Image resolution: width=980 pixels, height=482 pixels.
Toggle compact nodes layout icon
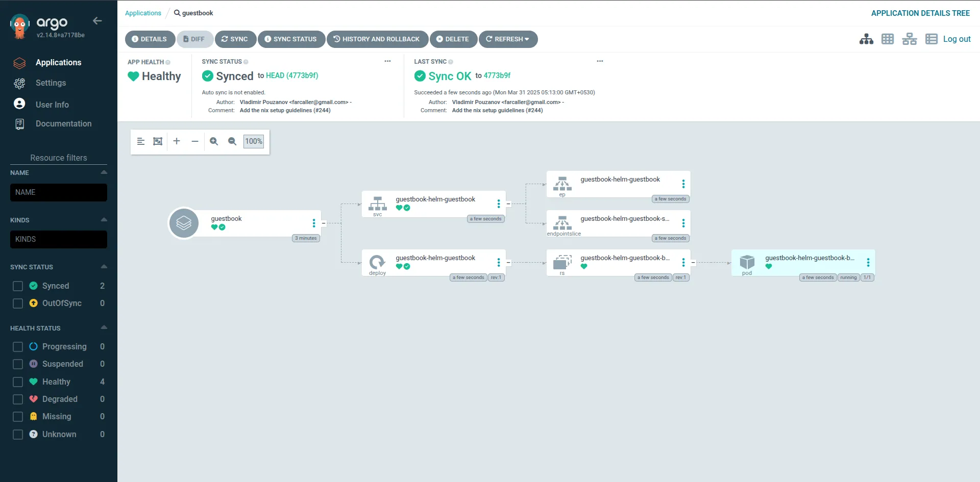pyautogui.click(x=141, y=141)
